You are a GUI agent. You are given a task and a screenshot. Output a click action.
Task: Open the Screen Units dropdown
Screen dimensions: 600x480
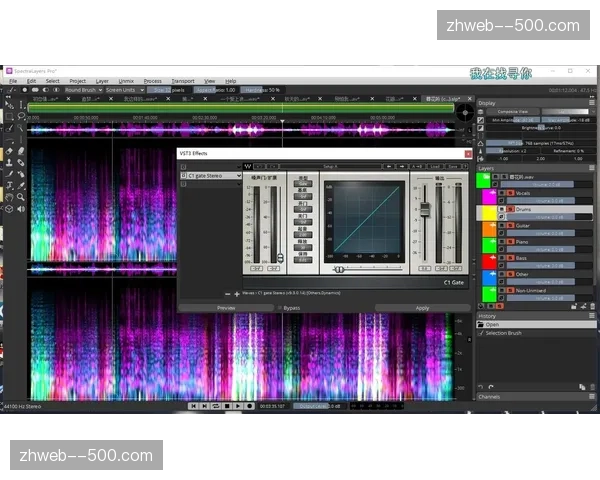[x=120, y=90]
